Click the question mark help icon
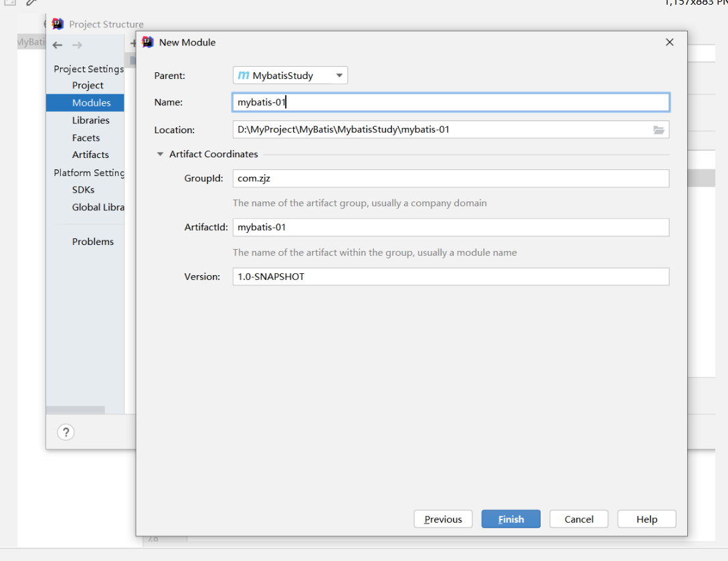This screenshot has width=728, height=561. (66, 432)
